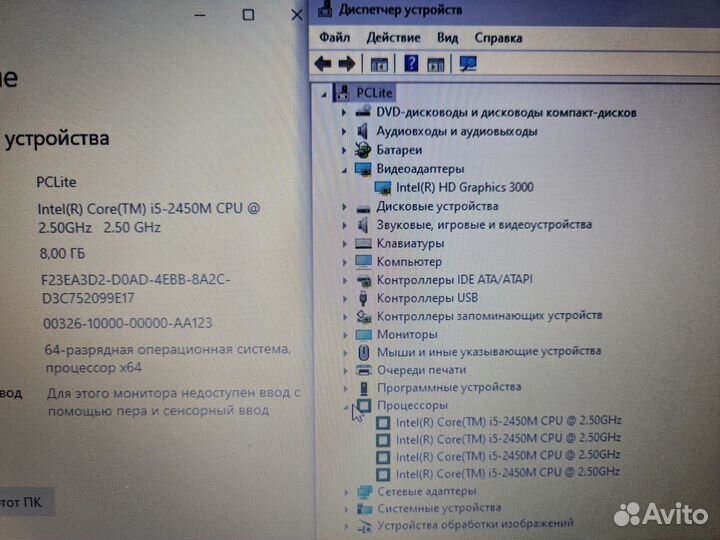Expand DVD-дисководы category arrow

(x=343, y=112)
